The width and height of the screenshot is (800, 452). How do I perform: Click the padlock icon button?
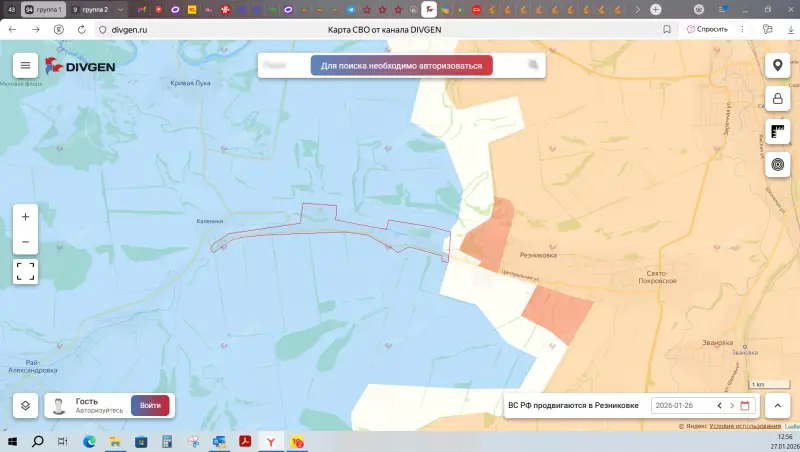(x=777, y=99)
